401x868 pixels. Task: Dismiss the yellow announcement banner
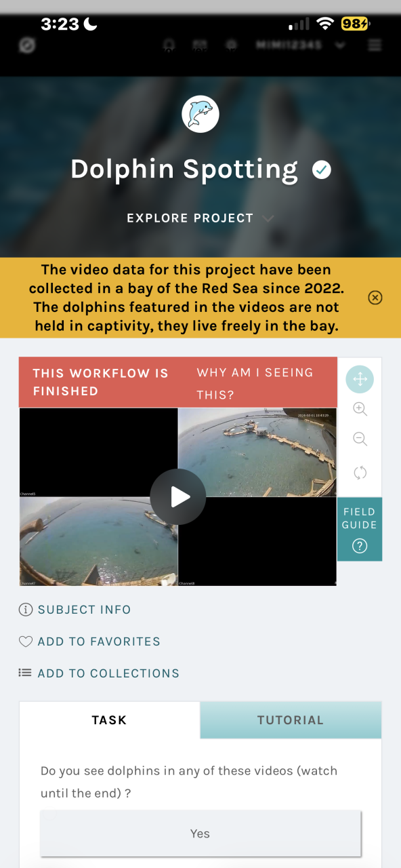[x=375, y=298]
